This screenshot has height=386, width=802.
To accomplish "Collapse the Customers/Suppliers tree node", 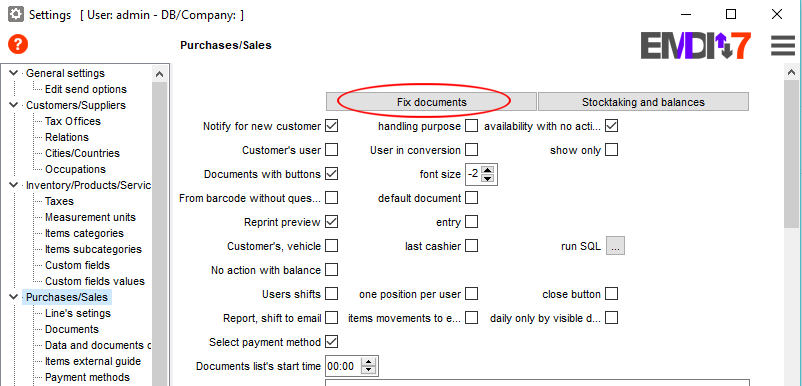I will 13,105.
